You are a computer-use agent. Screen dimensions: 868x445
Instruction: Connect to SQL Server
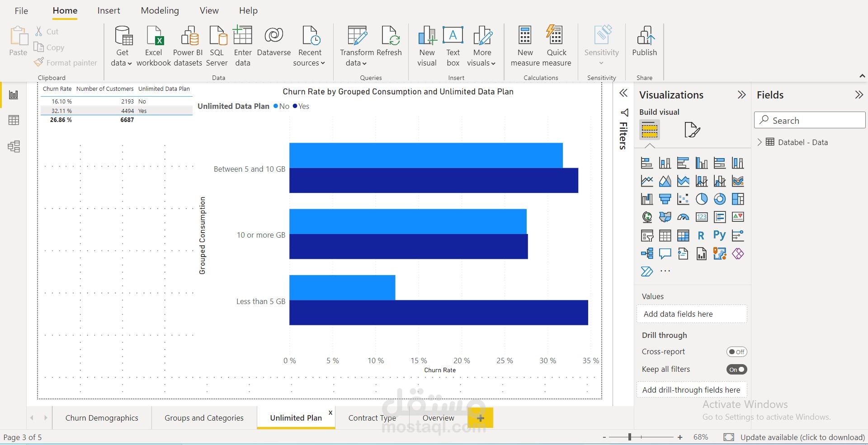(217, 46)
